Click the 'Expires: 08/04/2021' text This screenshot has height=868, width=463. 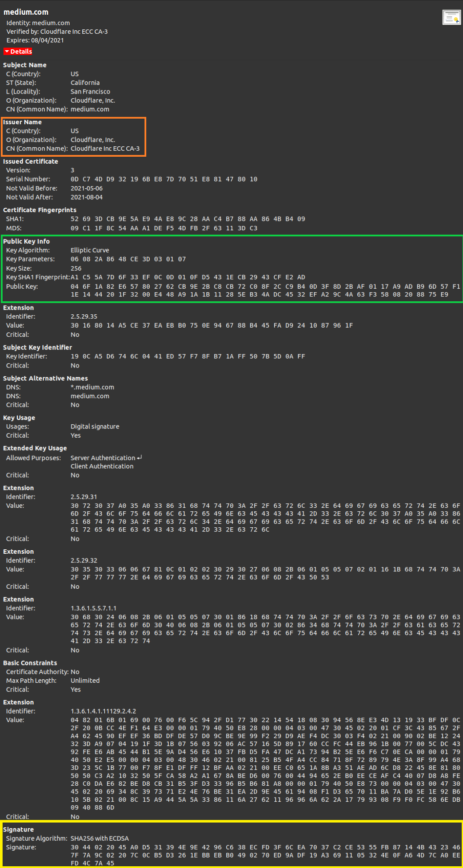pyautogui.click(x=35, y=40)
